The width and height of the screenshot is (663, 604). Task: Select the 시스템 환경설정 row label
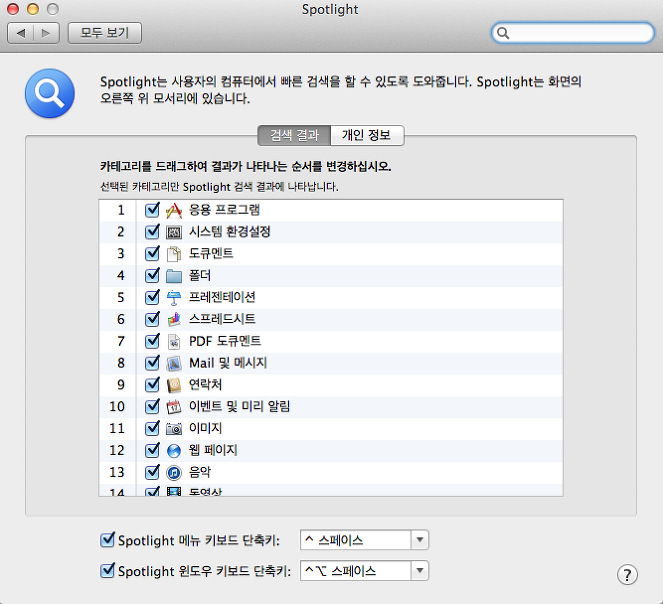(230, 232)
